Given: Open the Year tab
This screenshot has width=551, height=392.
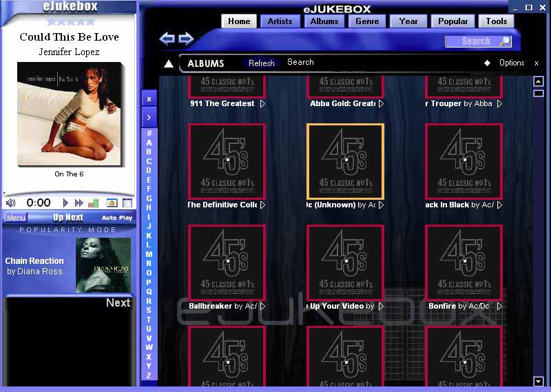Looking at the screenshot, I should pos(408,21).
